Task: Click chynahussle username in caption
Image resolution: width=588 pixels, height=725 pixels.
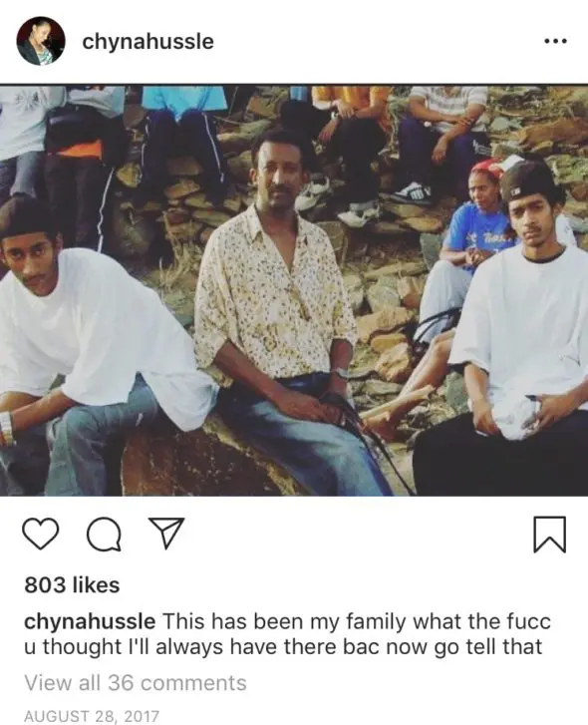Action: coord(90,621)
